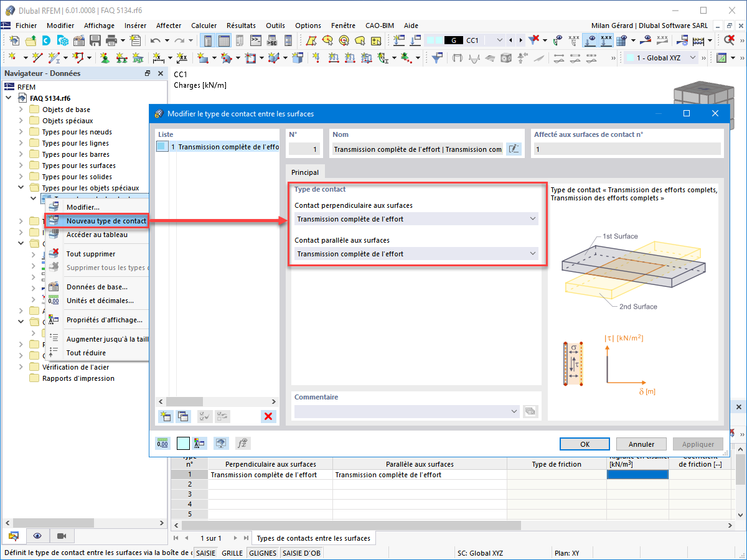Select the Principal tab in dialog

[x=305, y=172]
